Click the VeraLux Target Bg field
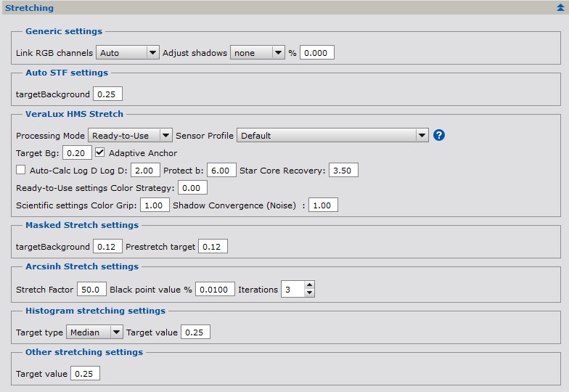This screenshot has width=569, height=392. point(78,153)
